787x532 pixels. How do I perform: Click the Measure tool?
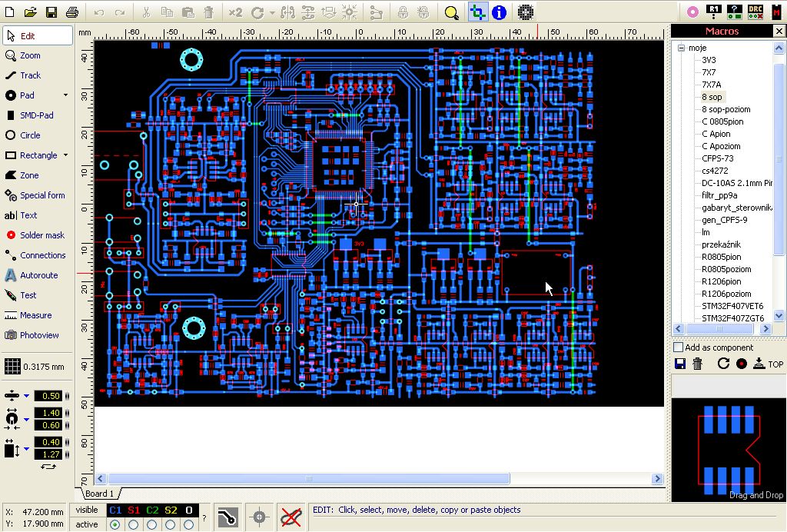35,315
